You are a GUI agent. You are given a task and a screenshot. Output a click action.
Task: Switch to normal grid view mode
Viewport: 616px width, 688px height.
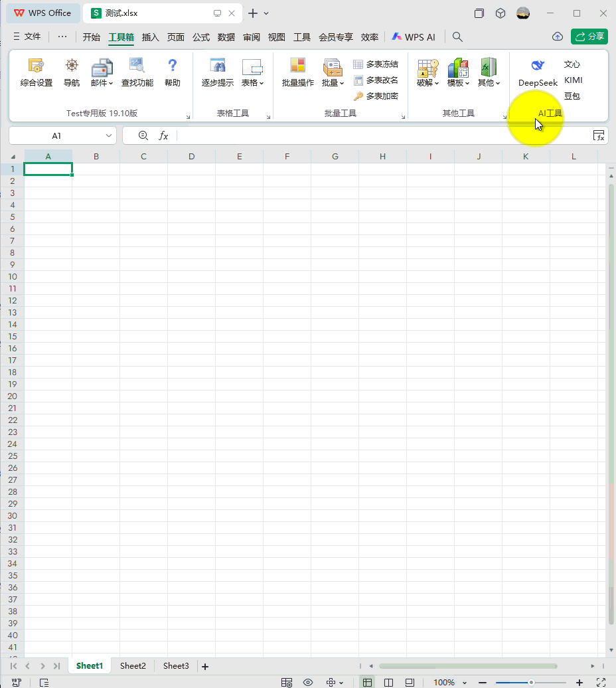[367, 683]
